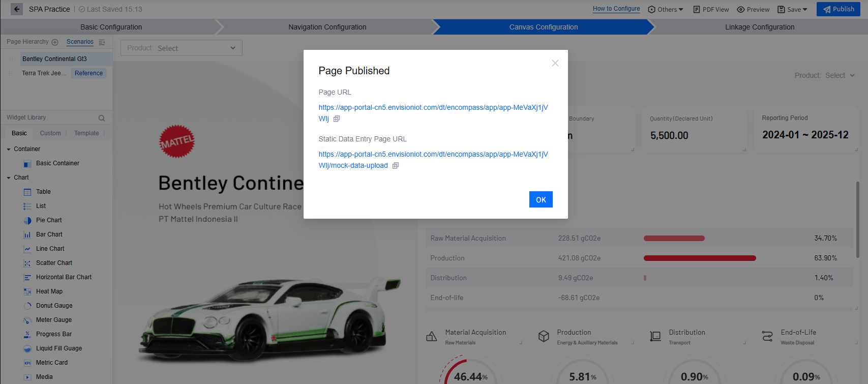The height and width of the screenshot is (384, 868).
Task: Click the Publish button
Action: [839, 9]
